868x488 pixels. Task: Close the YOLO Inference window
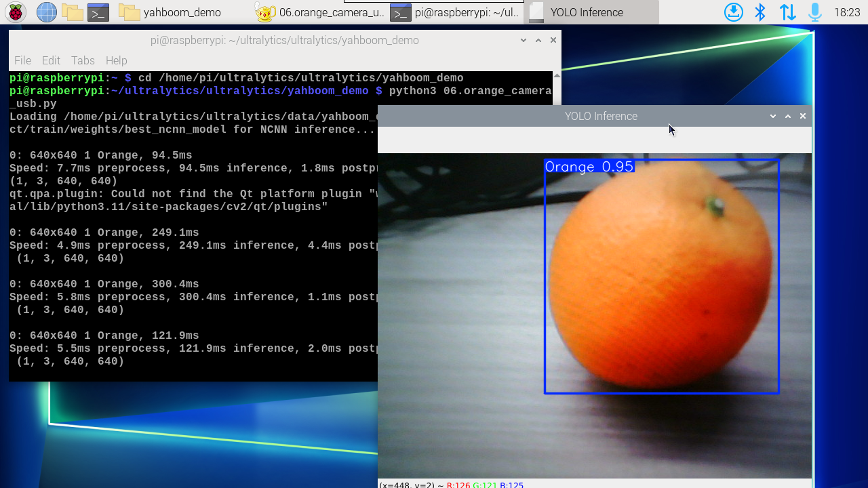pos(803,117)
